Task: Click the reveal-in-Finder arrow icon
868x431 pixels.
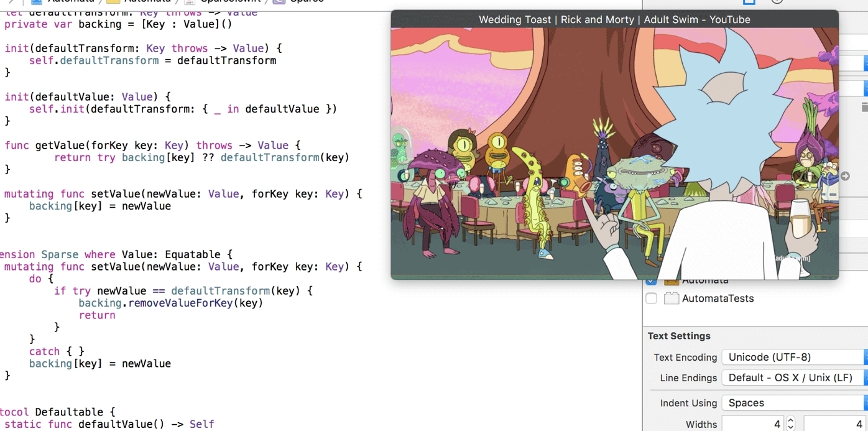Action: (845, 176)
